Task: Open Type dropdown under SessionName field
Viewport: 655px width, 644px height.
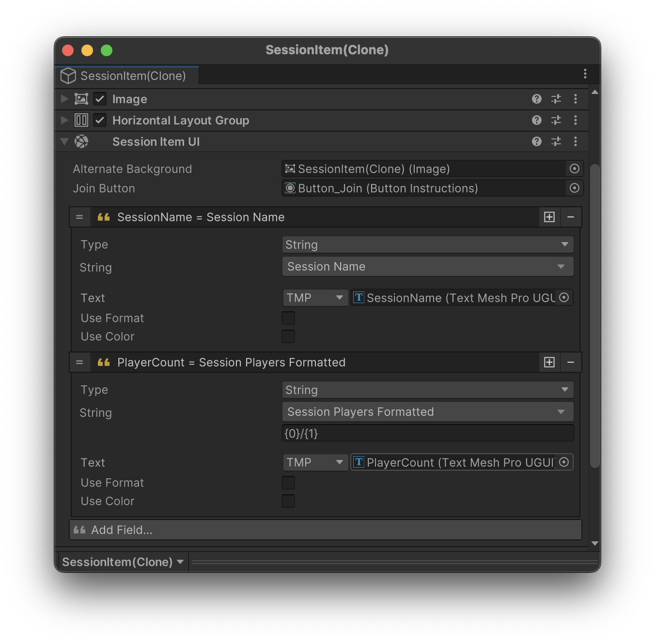Action: tap(427, 245)
